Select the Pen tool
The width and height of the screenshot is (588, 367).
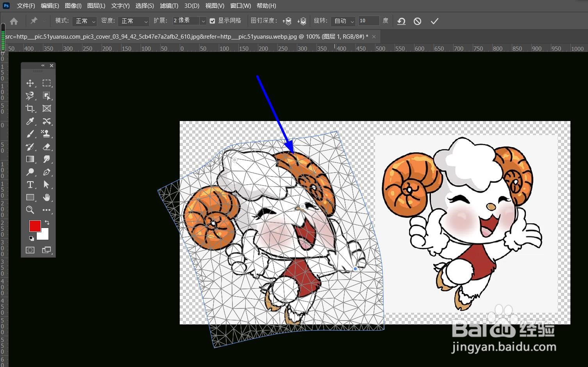coord(46,172)
